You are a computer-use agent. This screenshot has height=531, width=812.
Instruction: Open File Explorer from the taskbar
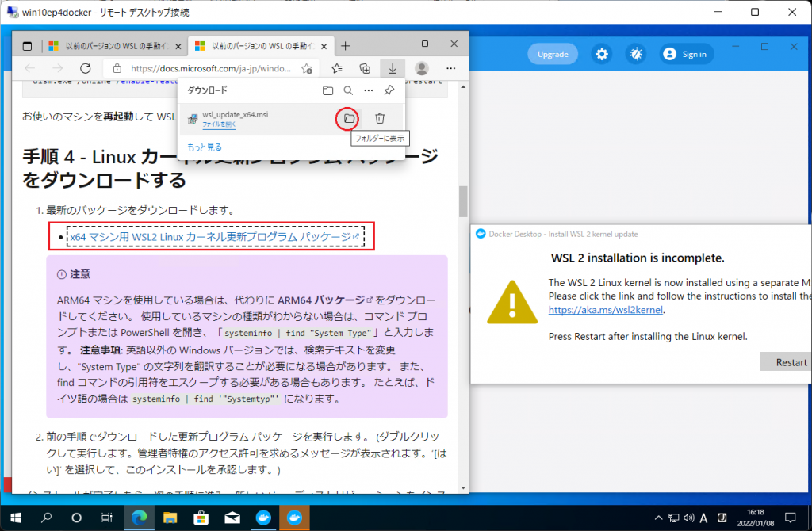tap(170, 518)
